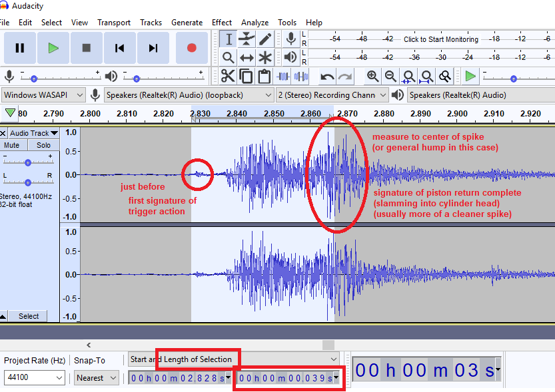Click the Zoom In magnifier button

point(372,77)
